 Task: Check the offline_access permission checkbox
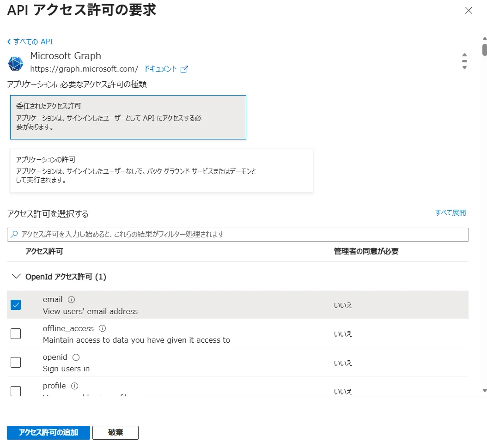pyautogui.click(x=15, y=333)
